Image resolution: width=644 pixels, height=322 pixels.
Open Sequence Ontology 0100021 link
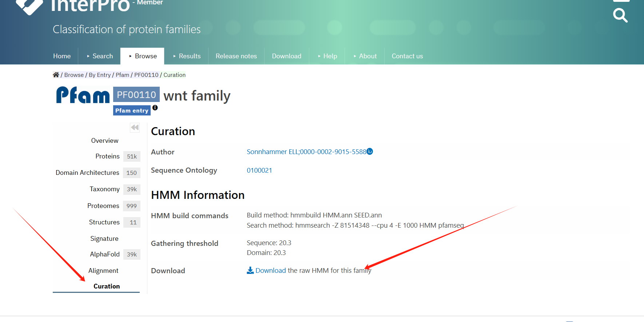(259, 170)
